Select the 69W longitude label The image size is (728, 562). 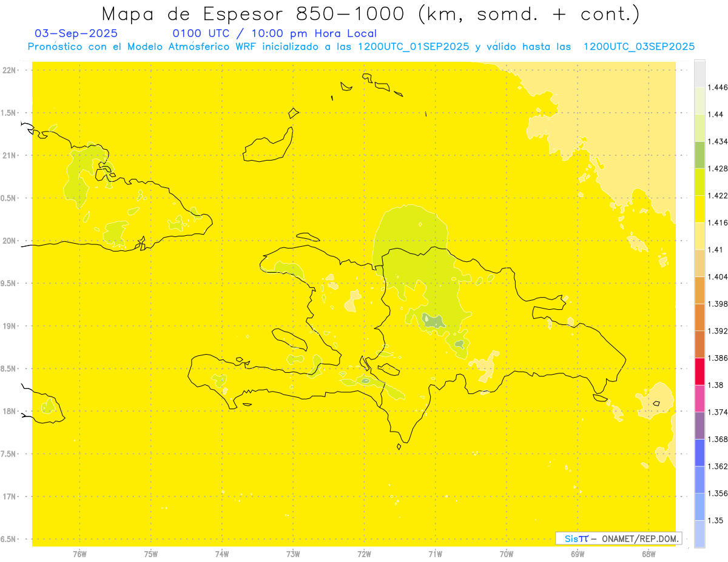pos(578,554)
